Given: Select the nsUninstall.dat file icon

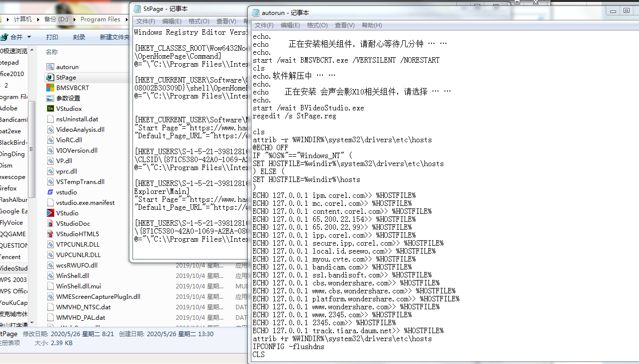Looking at the screenshot, I should (50, 119).
